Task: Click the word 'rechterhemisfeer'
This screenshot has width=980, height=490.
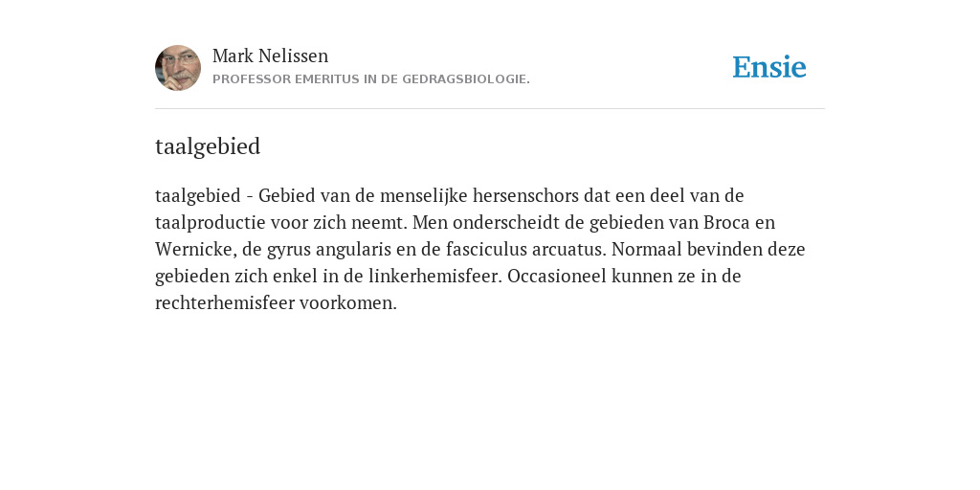Action: 224,303
